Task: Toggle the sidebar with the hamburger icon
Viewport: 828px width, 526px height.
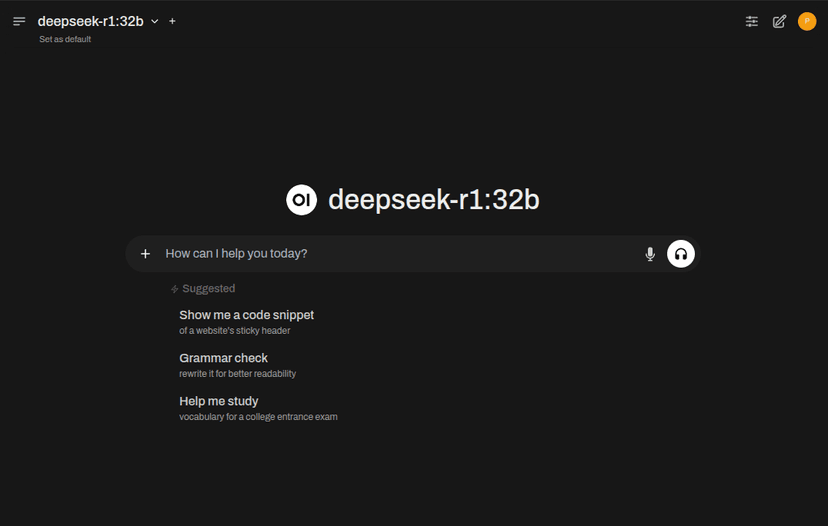Action: coord(19,21)
